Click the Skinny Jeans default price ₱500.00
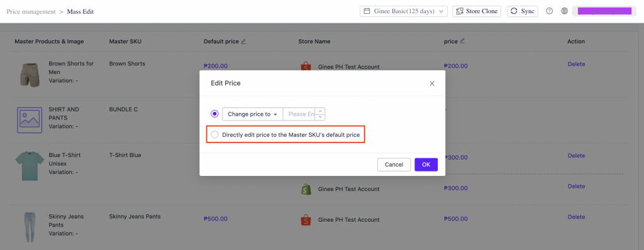 [x=216, y=219]
